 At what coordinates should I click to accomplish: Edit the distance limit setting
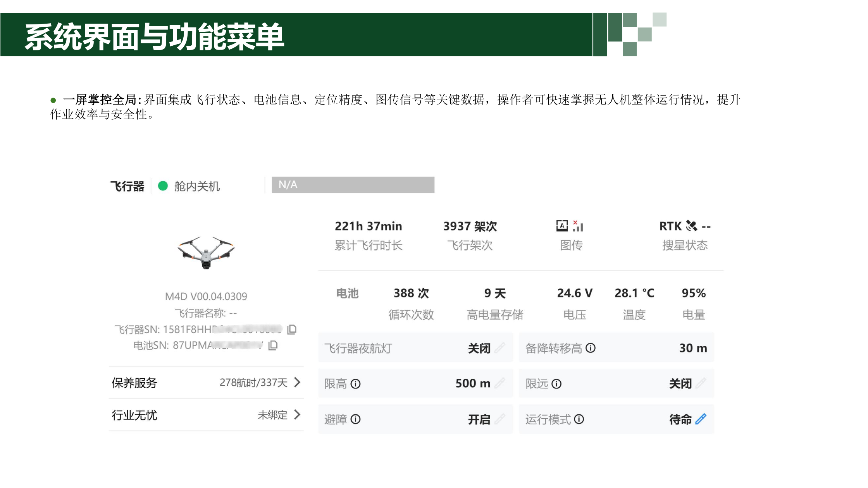pos(701,383)
